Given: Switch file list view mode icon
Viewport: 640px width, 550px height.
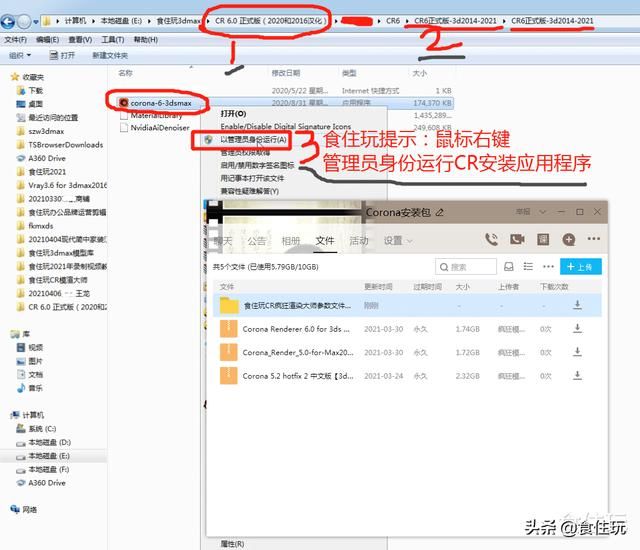Looking at the screenshot, I should 528,267.
